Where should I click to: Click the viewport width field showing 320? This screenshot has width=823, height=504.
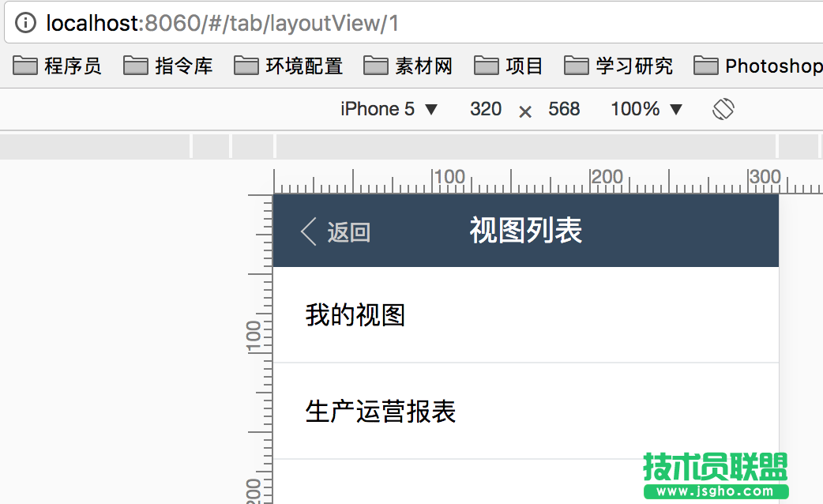(485, 109)
